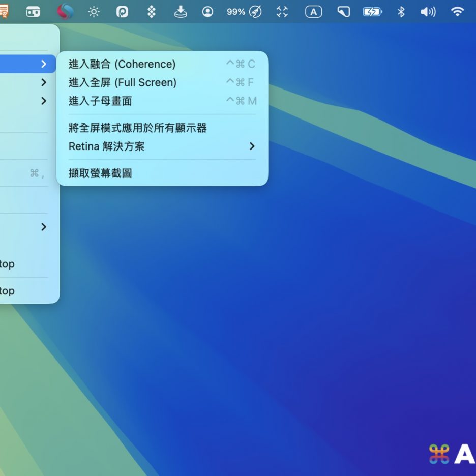The width and height of the screenshot is (476, 476).
Task: Open the 99% rocket indicator in menu bar
Action: pyautogui.click(x=244, y=12)
